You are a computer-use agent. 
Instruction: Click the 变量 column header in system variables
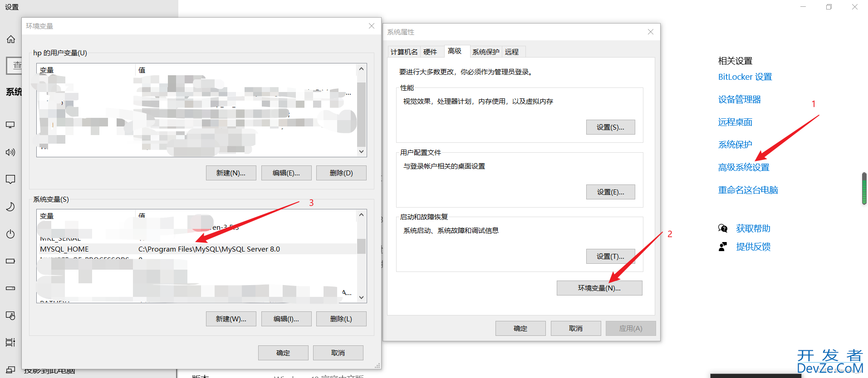[x=86, y=216]
